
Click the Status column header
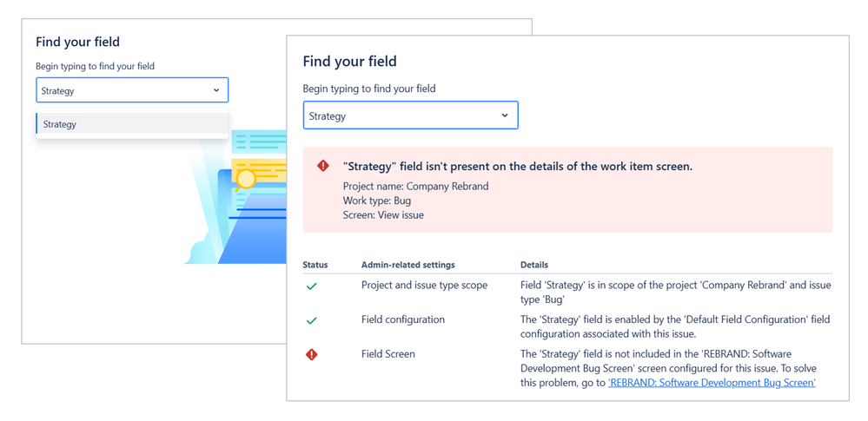pos(315,265)
